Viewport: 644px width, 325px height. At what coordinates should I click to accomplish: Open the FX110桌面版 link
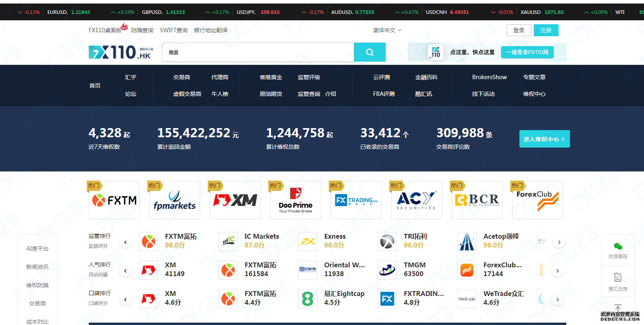(x=105, y=30)
